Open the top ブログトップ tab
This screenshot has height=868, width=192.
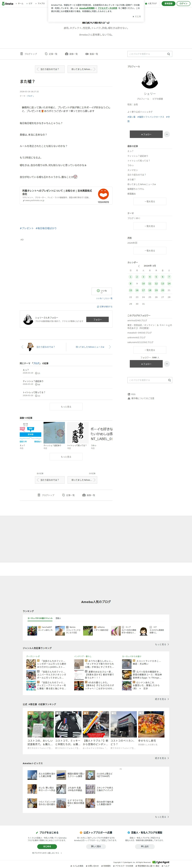[x=29, y=54]
